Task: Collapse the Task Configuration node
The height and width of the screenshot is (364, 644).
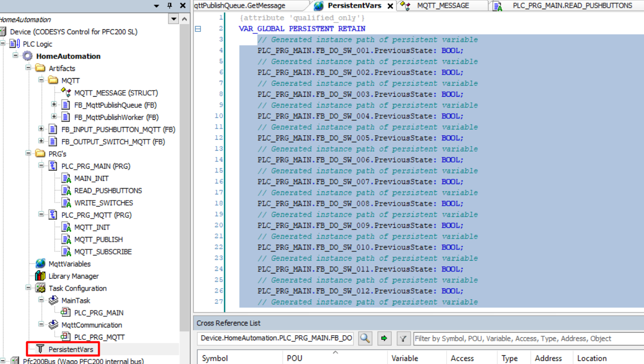Action: pos(28,288)
